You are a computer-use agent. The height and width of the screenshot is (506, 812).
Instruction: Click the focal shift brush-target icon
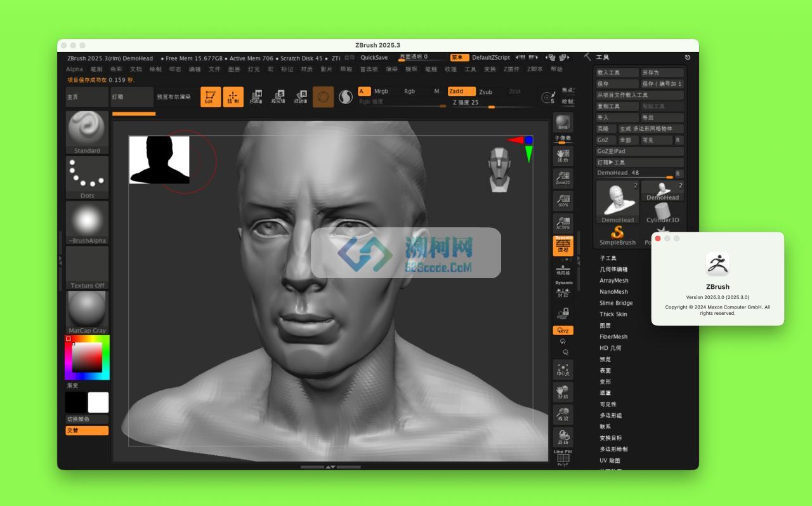coord(547,97)
